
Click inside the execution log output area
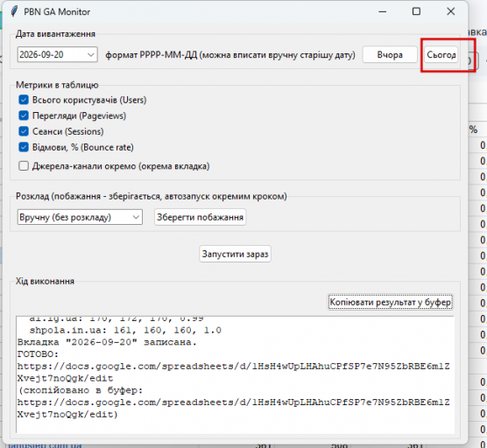(x=235, y=374)
